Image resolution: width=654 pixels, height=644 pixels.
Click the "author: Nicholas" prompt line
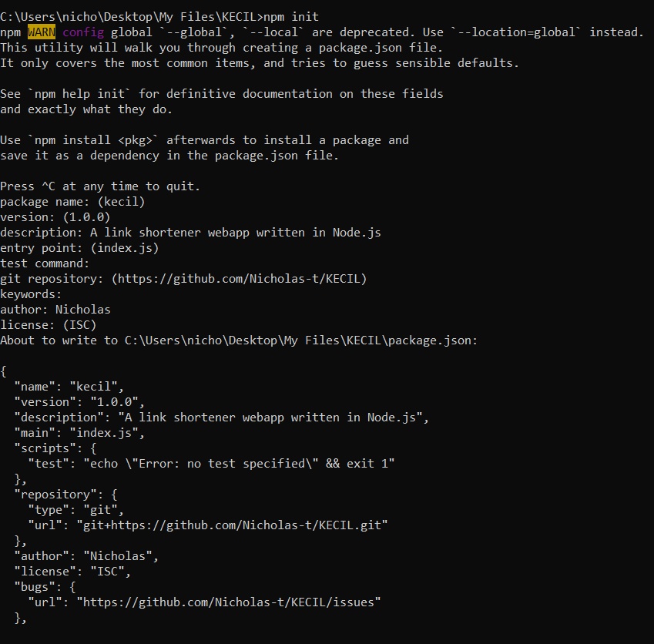pyautogui.click(x=55, y=310)
